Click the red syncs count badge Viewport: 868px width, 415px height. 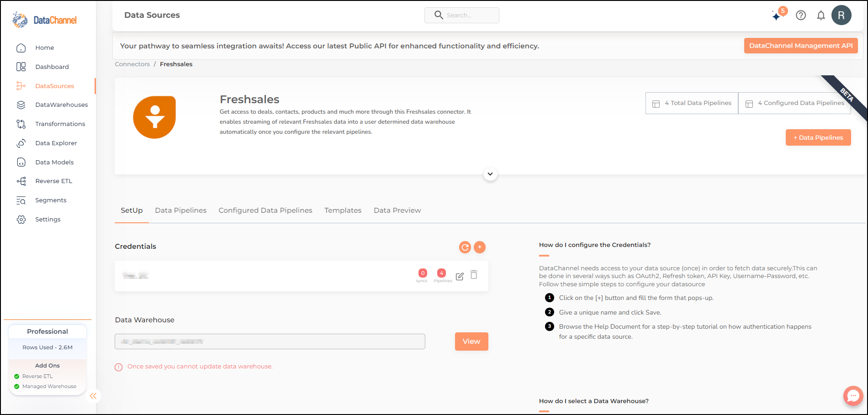tap(423, 273)
